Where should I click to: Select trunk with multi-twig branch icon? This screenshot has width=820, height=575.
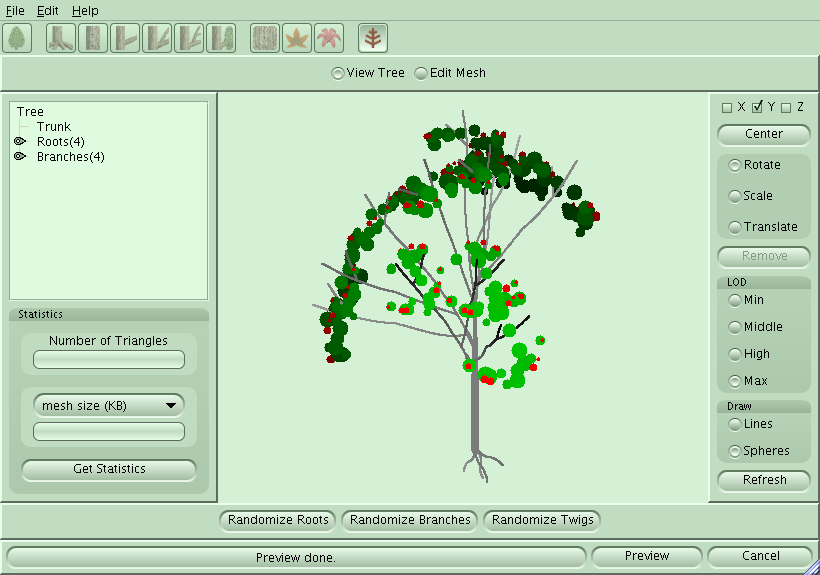tap(189, 38)
